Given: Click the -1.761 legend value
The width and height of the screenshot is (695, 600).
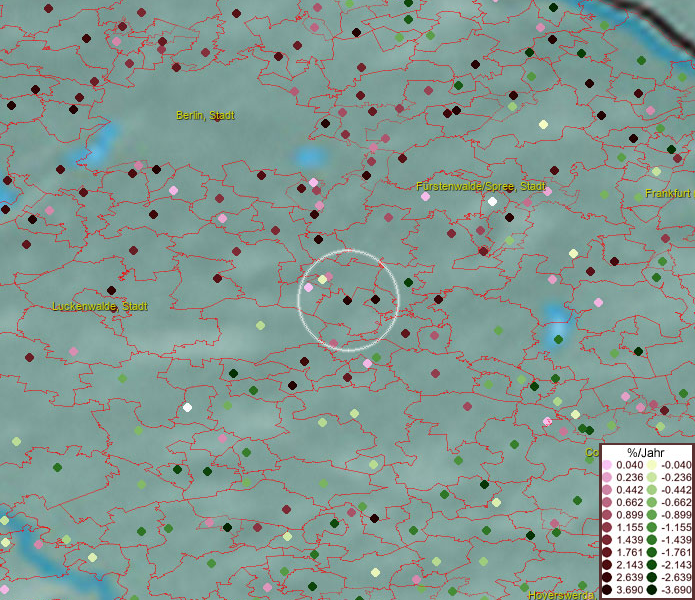Looking at the screenshot, I should [x=676, y=553].
